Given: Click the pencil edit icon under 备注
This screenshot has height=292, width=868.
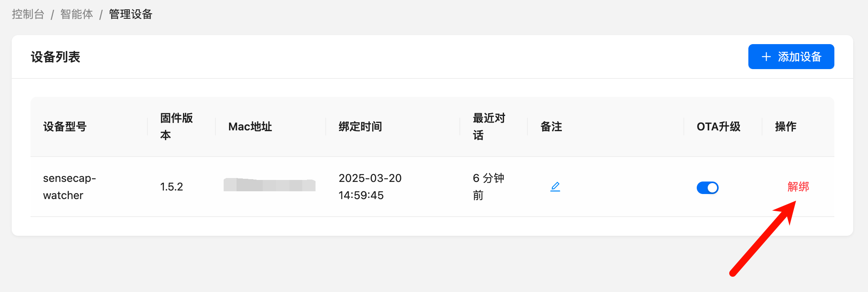Looking at the screenshot, I should pyautogui.click(x=555, y=187).
